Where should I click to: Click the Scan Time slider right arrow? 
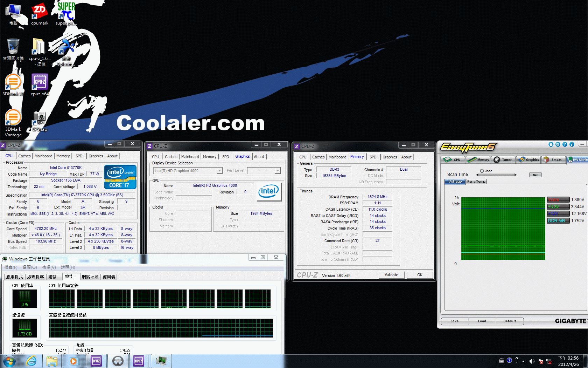(516, 175)
